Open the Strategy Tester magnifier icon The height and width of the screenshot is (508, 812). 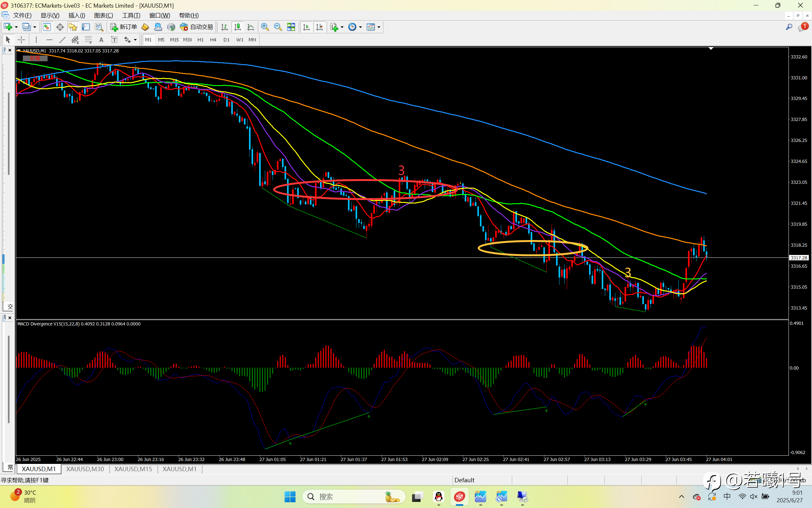point(99,27)
